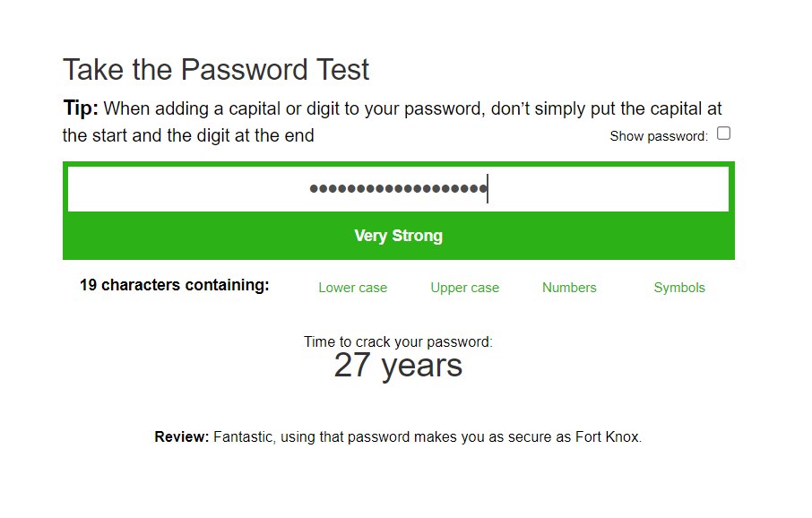The width and height of the screenshot is (812, 518).
Task: Select the Lower case indicator
Action: point(352,288)
